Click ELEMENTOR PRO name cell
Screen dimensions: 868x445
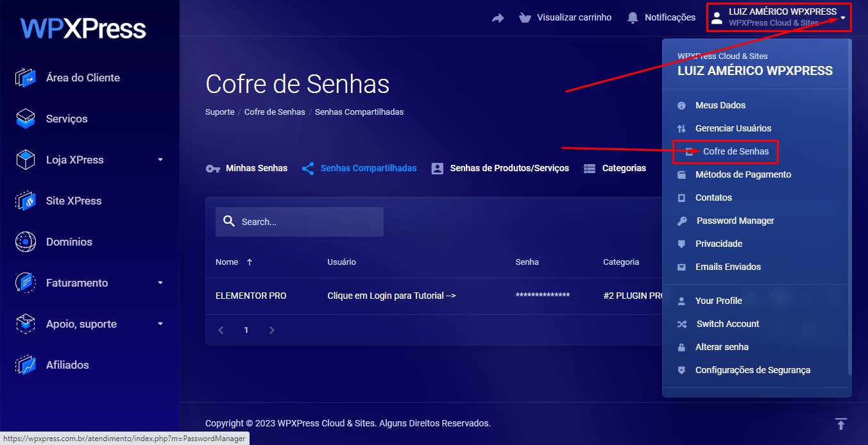[251, 296]
